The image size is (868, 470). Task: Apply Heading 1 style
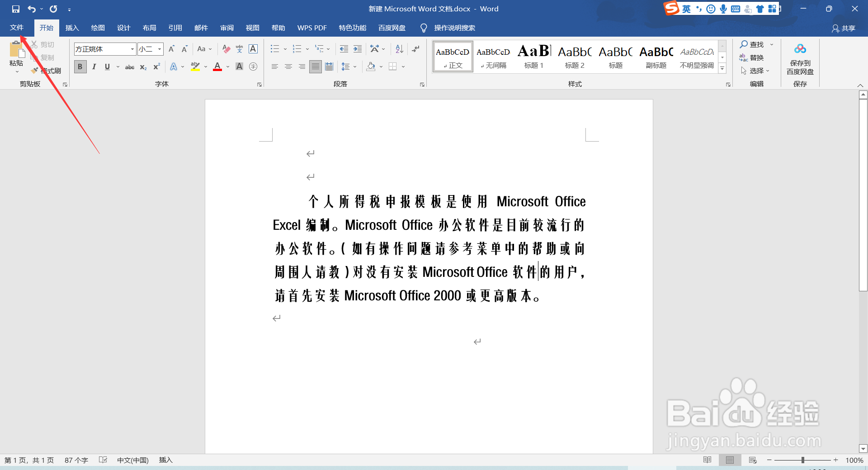534,57
